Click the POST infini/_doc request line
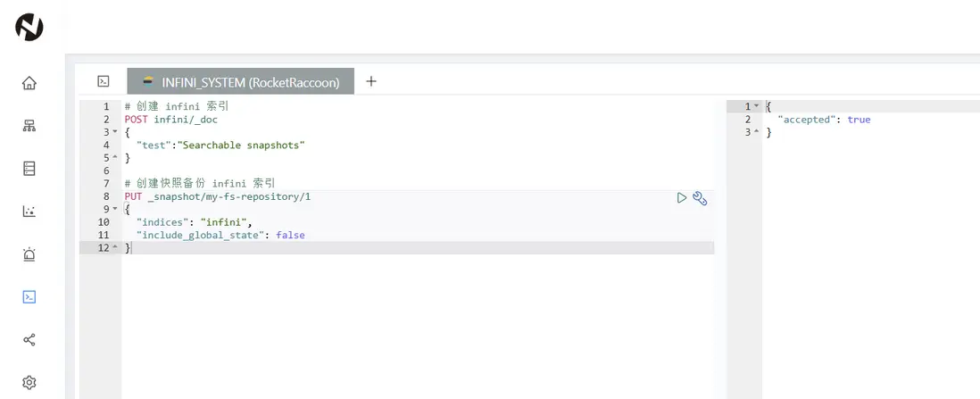Image resolution: width=980 pixels, height=399 pixels. point(171,120)
